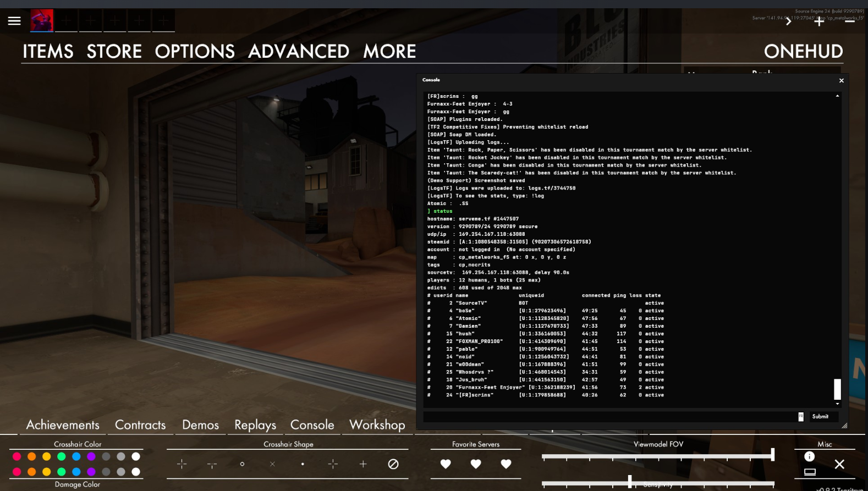This screenshot has width=868, height=491.
Task: Open the Workshop tab
Action: (x=377, y=425)
